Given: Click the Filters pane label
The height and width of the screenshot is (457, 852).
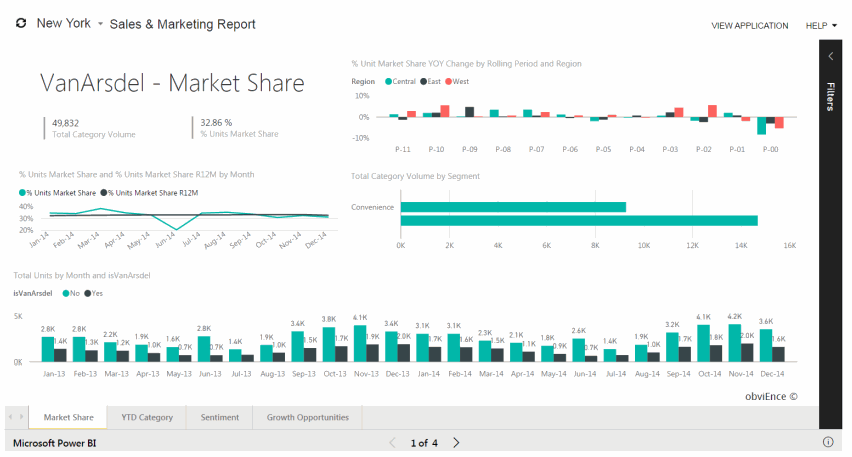Looking at the screenshot, I should coord(830,97).
